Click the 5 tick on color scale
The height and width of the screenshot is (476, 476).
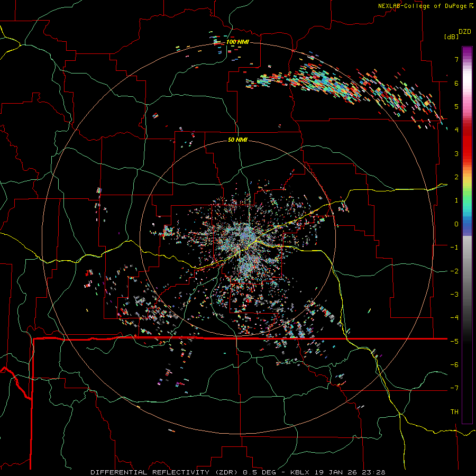(456, 106)
